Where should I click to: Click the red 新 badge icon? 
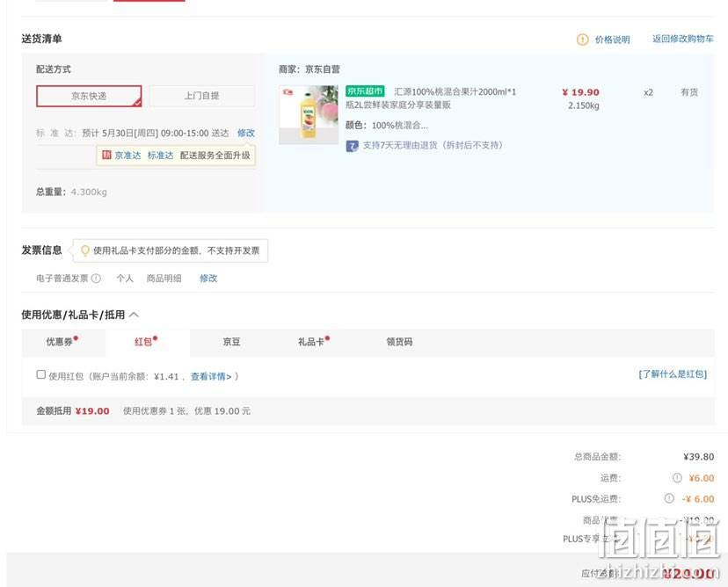pos(106,155)
